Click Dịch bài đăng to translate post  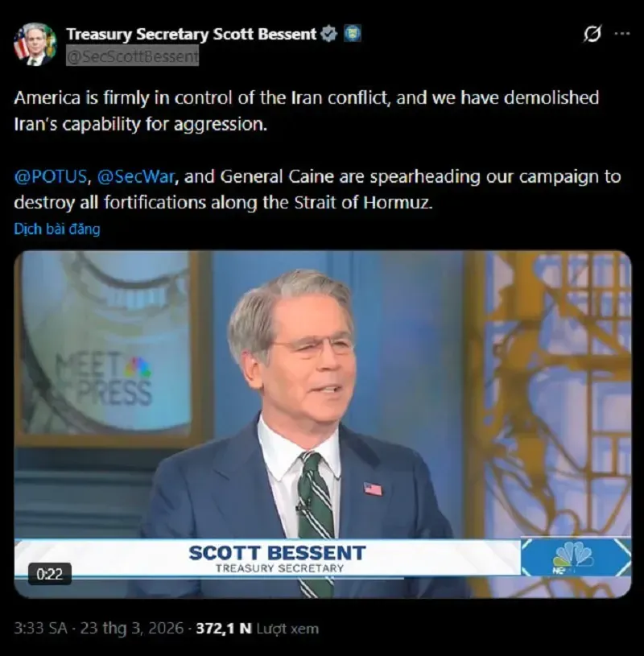(x=57, y=229)
